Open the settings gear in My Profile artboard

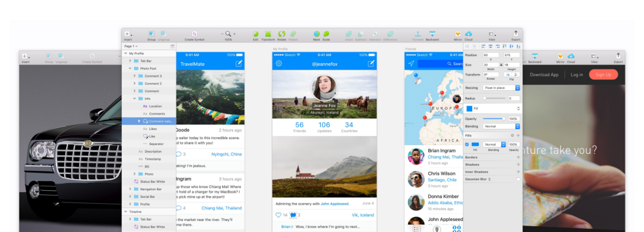click(x=279, y=63)
